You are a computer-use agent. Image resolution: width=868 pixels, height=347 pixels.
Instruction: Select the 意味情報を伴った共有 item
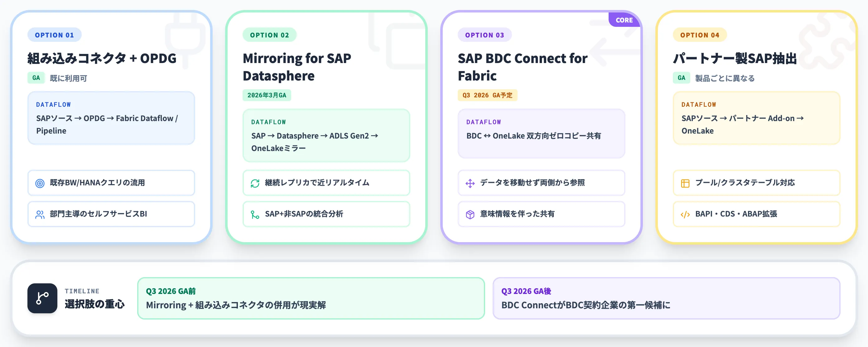coord(542,214)
